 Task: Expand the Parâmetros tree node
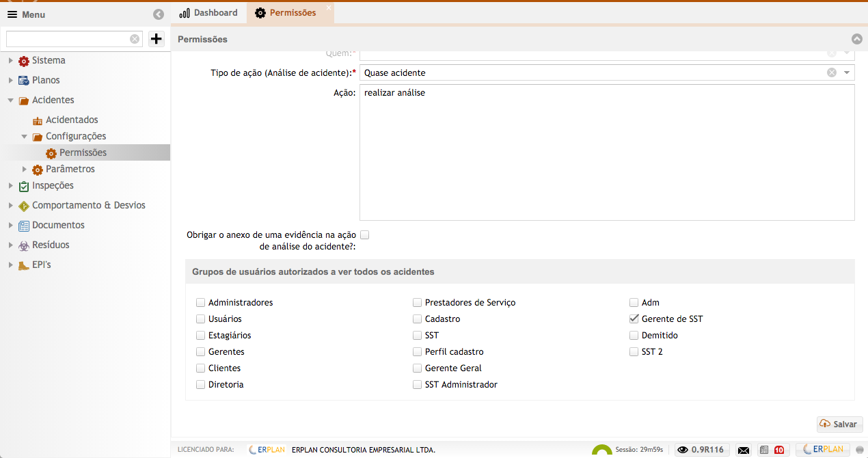tap(24, 170)
